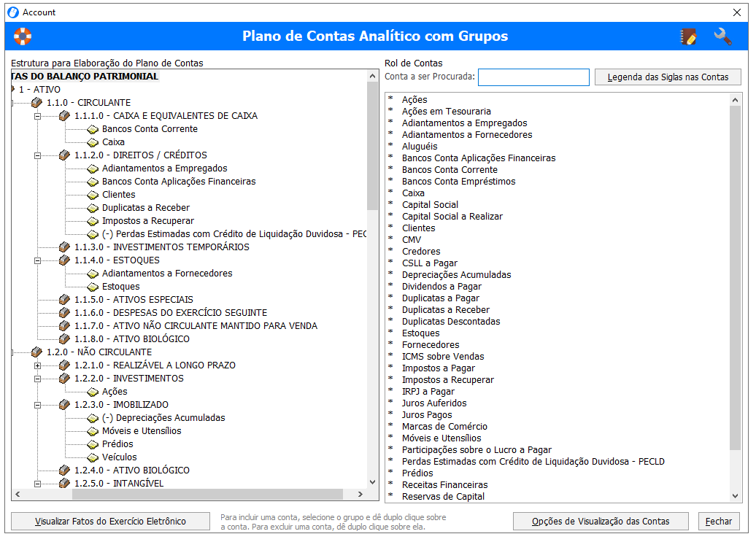Select IRPJ a Pagar in list

428,392
